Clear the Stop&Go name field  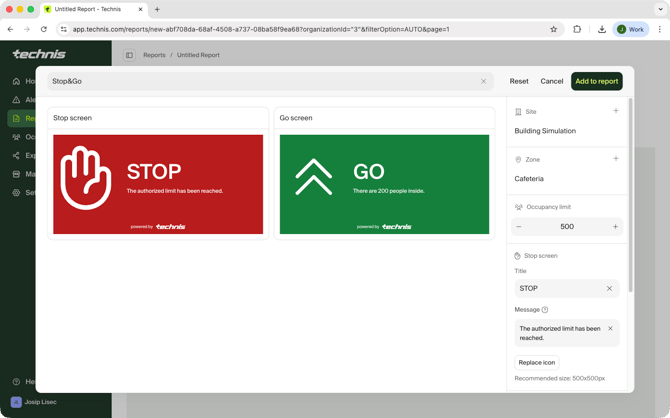[x=483, y=81]
